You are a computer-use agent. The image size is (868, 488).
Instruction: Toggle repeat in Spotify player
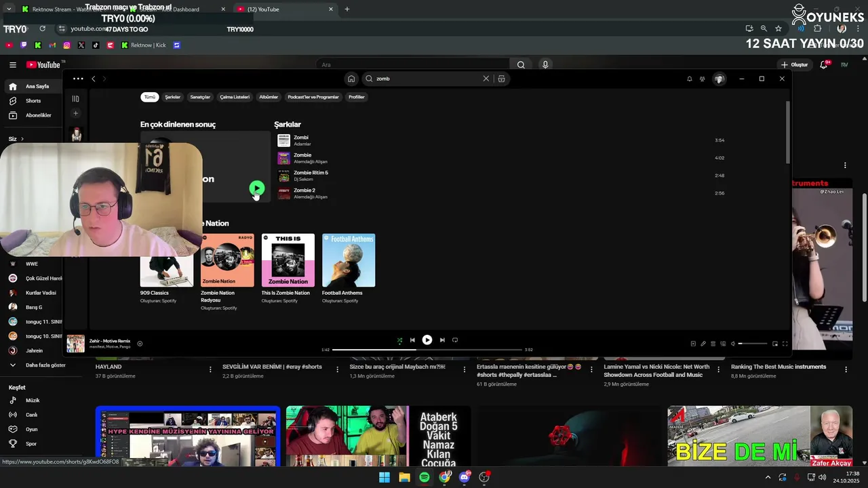tap(455, 340)
